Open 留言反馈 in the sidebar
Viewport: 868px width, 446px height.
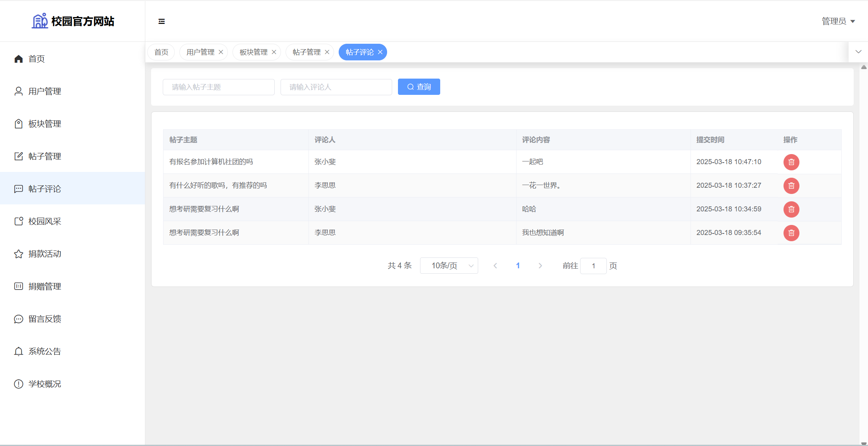click(45, 319)
